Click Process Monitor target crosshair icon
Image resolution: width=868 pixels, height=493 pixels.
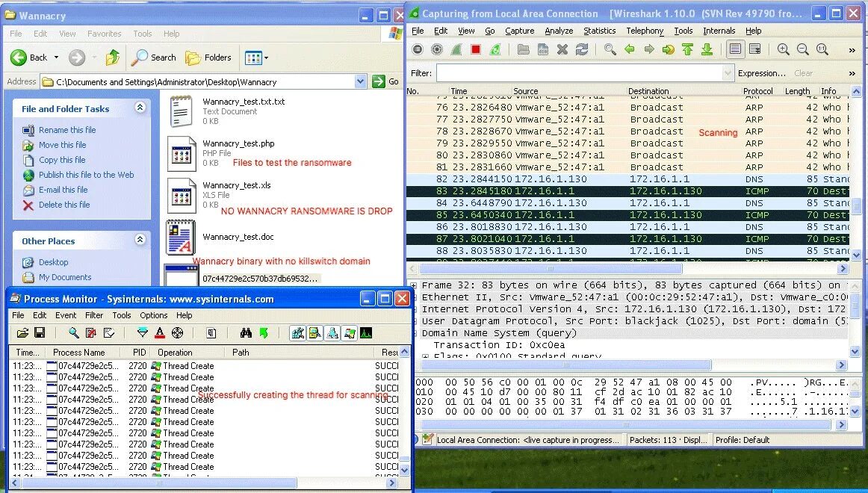[177, 332]
